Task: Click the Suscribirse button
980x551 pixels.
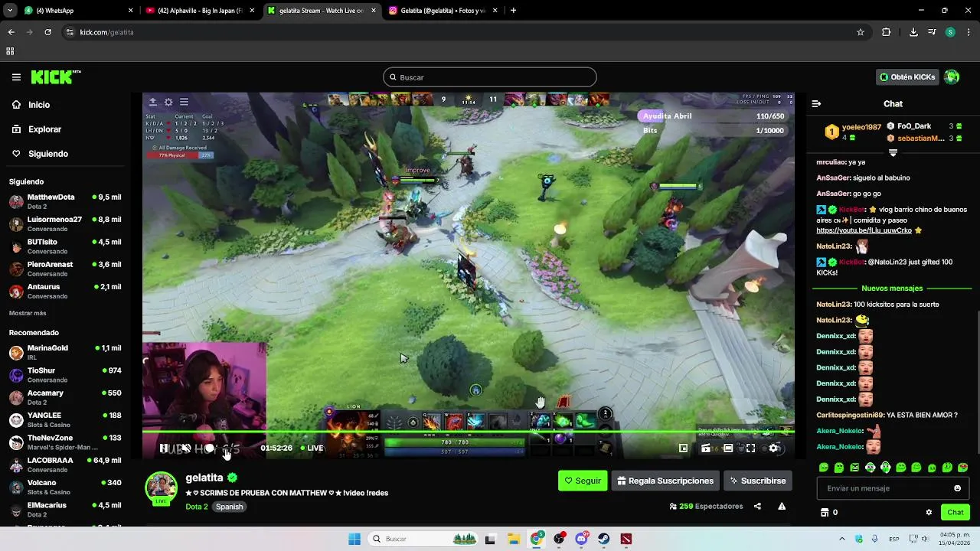Action: click(x=758, y=481)
